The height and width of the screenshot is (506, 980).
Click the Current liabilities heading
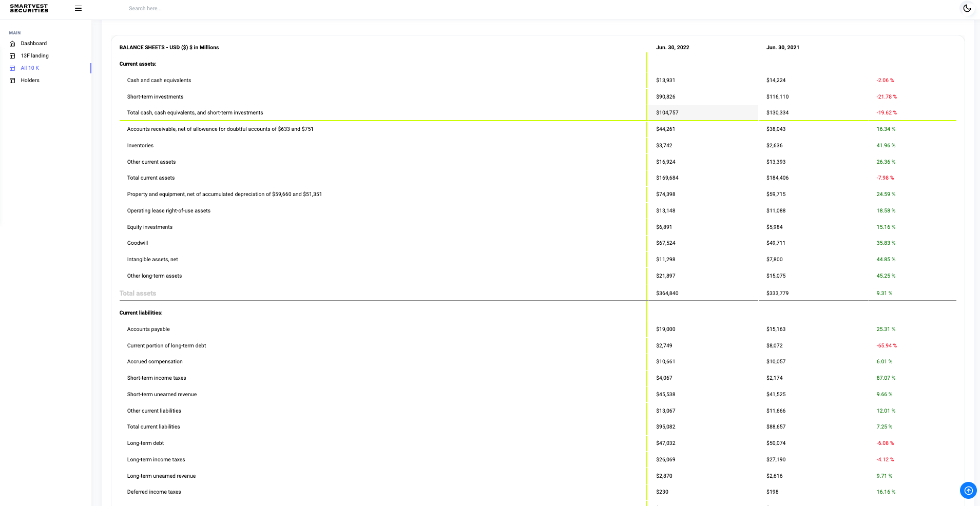141,313
